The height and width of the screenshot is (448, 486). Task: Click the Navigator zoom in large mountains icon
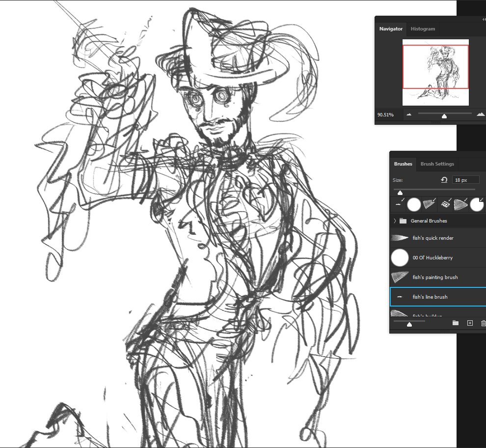point(481,114)
